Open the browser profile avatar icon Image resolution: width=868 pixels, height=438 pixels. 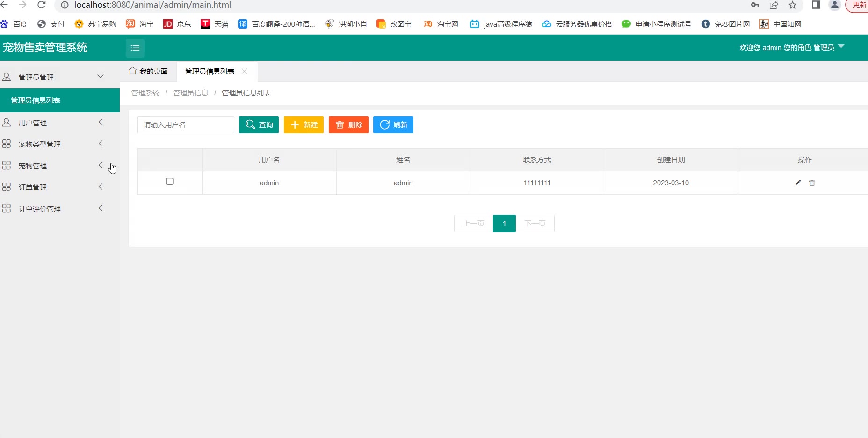pos(835,5)
